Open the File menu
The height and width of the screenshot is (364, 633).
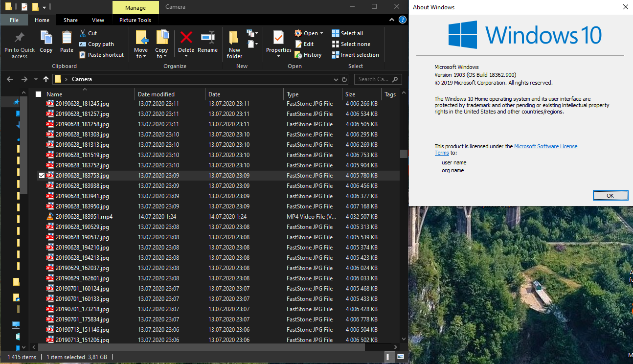tap(14, 20)
